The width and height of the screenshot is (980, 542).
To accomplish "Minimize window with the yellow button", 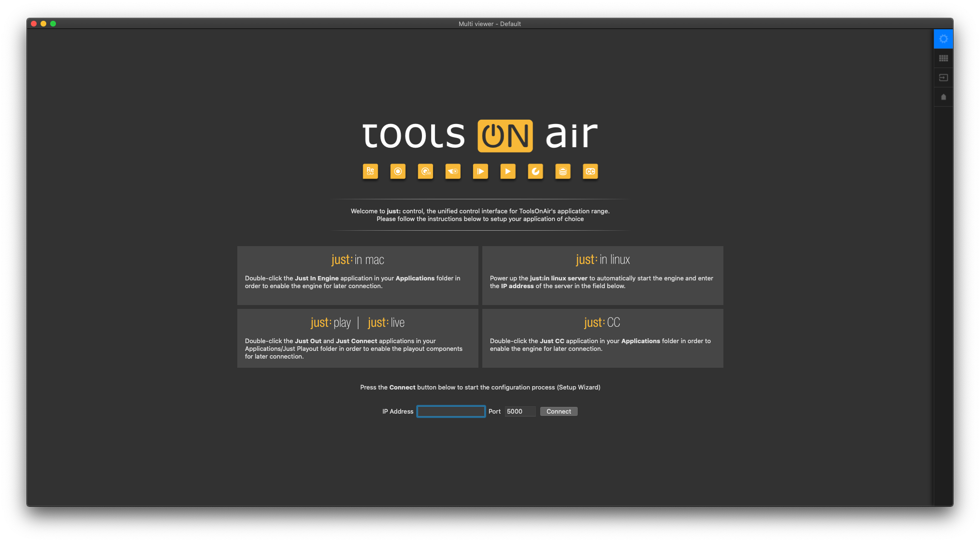I will (43, 24).
